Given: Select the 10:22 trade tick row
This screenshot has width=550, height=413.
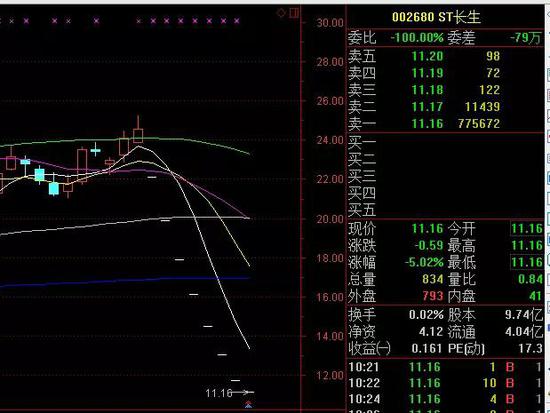Looking at the screenshot, I should tap(445, 383).
